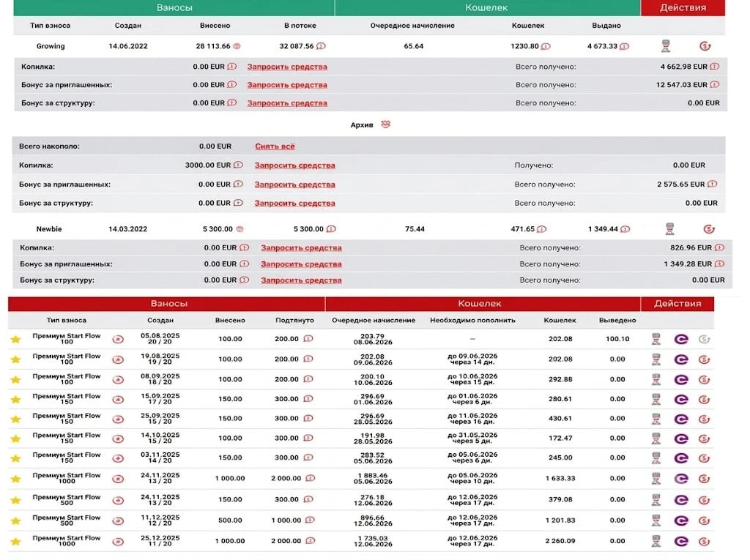The image size is (750, 560).
Task: Click info icon next to 3000.00 EUR piggy bank
Action: [238, 165]
